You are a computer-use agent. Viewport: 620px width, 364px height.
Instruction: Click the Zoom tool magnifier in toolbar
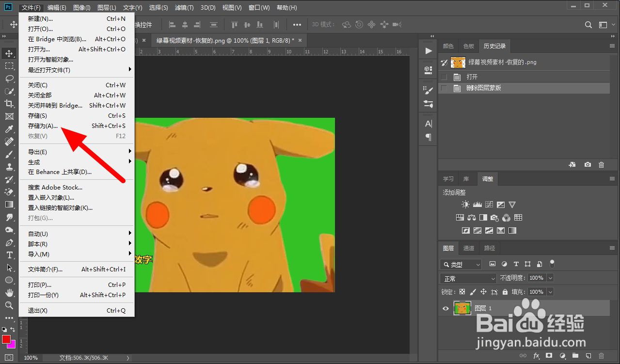(9, 305)
